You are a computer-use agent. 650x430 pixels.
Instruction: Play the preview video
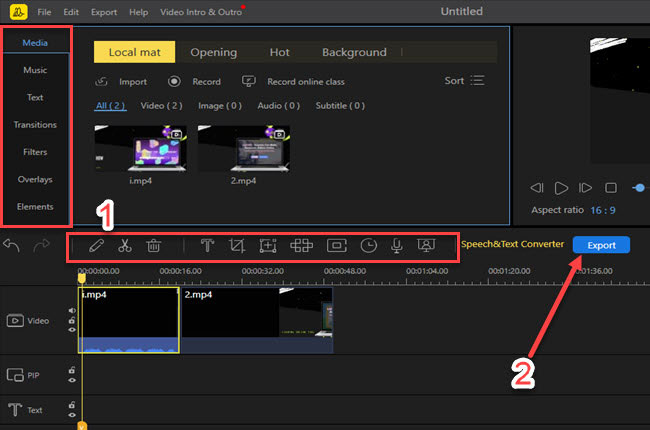(561, 188)
